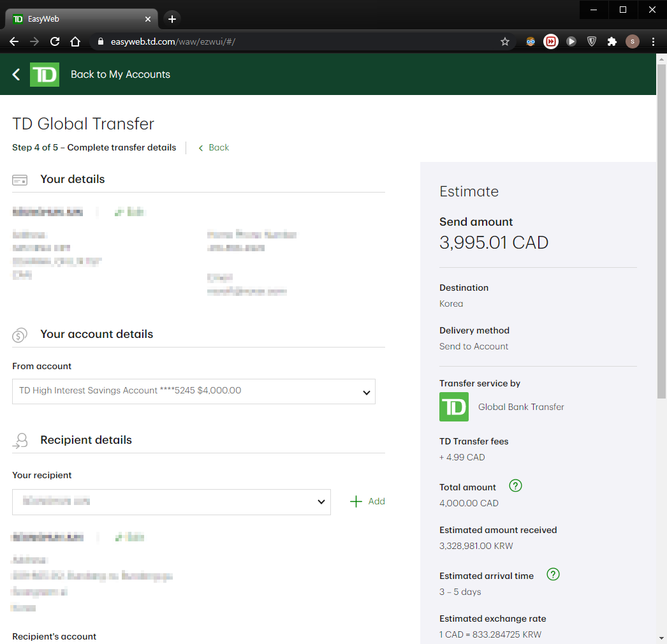Click the Recipient details person icon
667x644 pixels.
pos(20,441)
